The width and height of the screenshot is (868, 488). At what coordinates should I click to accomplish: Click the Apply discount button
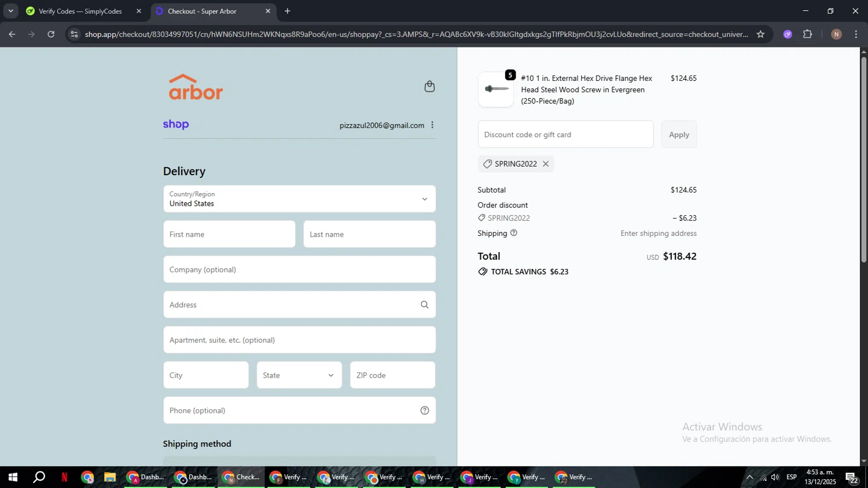tap(679, 134)
